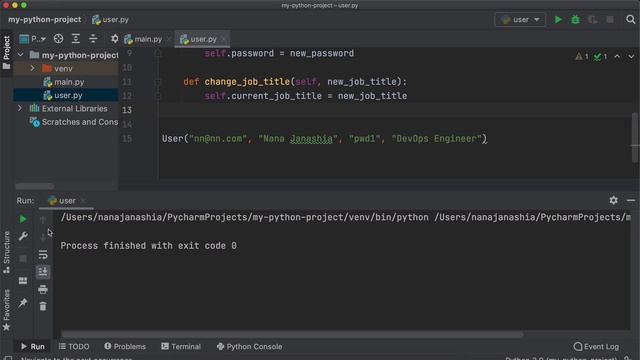The height and width of the screenshot is (360, 640).
Task: Open the Run tool window button
Action: coord(33,346)
